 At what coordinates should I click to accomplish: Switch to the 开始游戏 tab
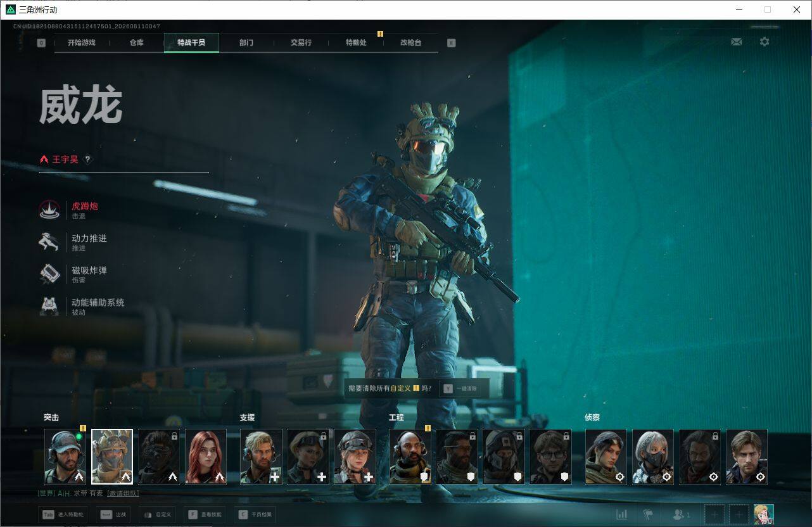pyautogui.click(x=82, y=42)
